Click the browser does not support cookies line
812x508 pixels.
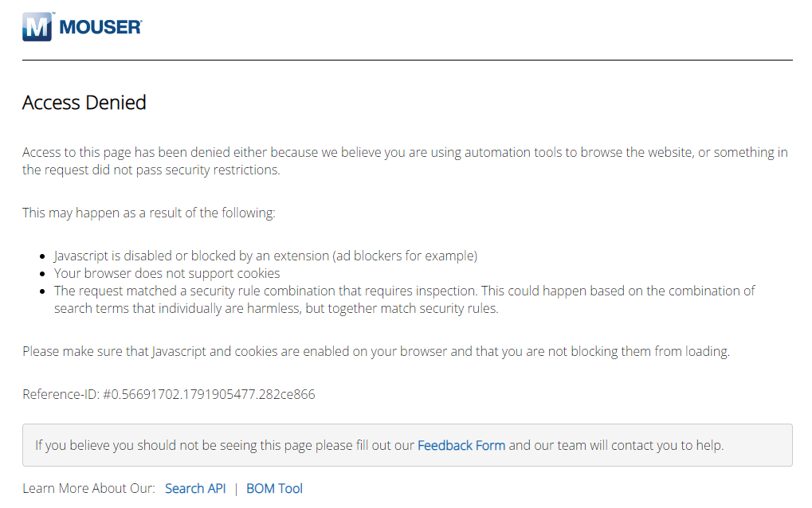point(167,273)
